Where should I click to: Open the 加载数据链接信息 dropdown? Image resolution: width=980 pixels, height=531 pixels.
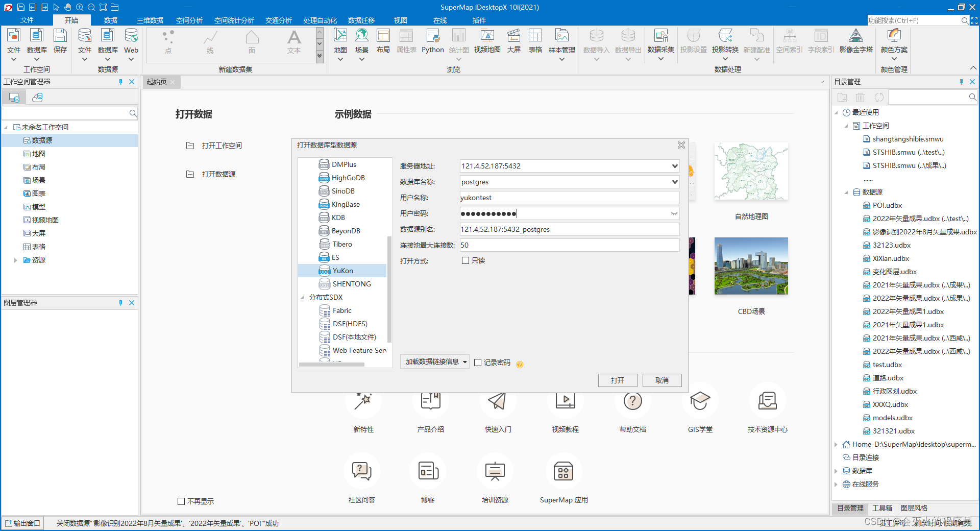434,361
